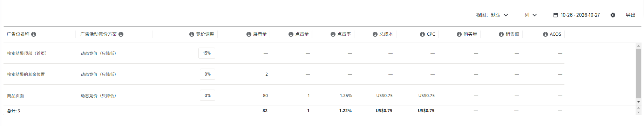Sort by 总成本 column header

386,34
